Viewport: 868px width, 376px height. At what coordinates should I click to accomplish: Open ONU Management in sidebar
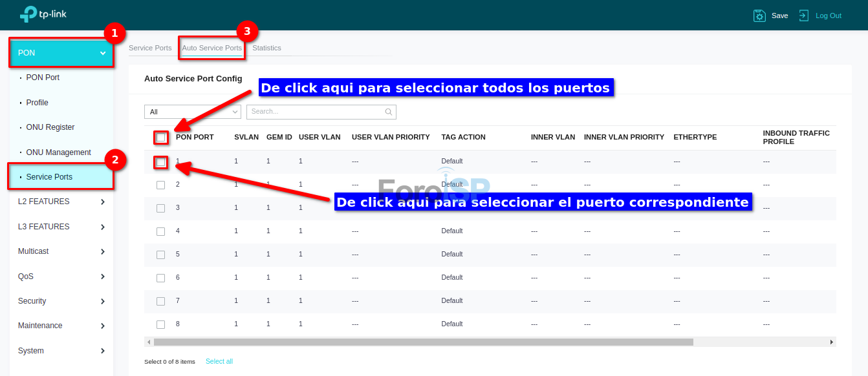(x=58, y=152)
